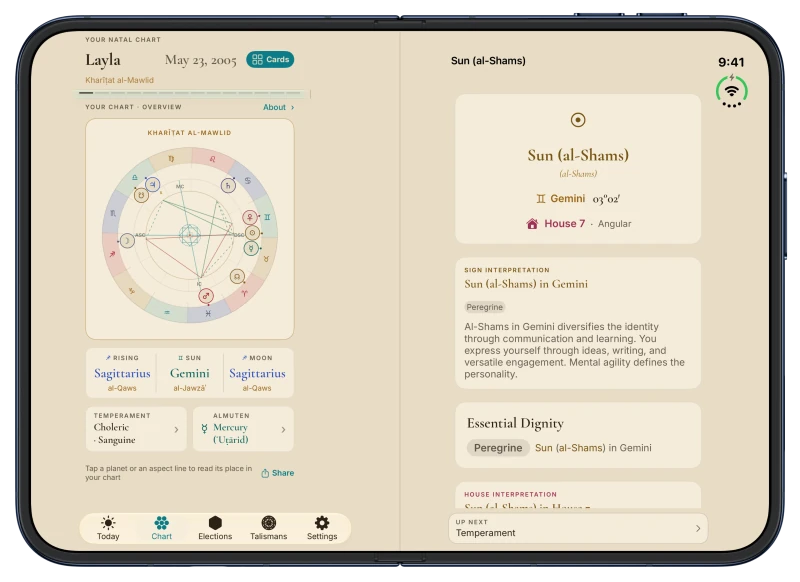
Task: Open the Settings tab
Action: (322, 528)
